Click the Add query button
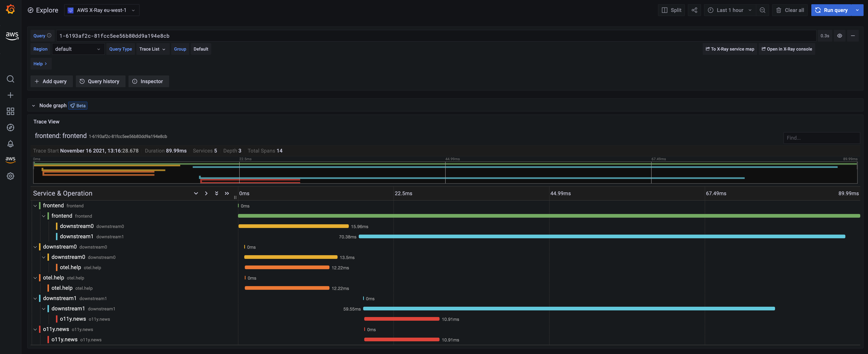Screen dimensions: 868x354 (x=52, y=81)
